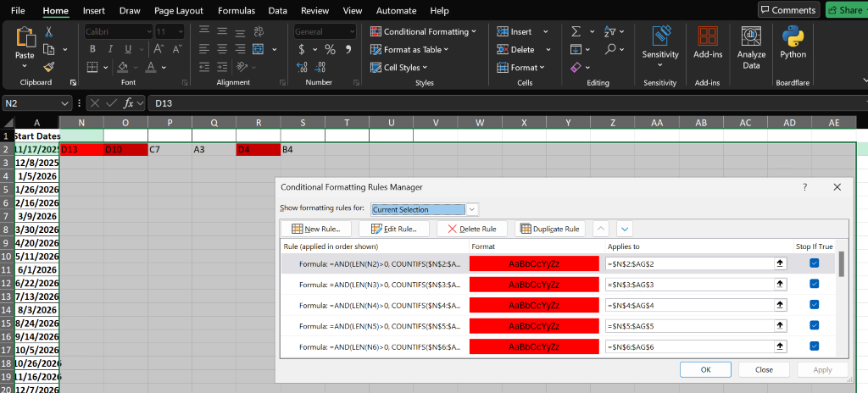This screenshot has height=393, width=868.
Task: Click the Cut scissors icon
Action: [x=48, y=31]
